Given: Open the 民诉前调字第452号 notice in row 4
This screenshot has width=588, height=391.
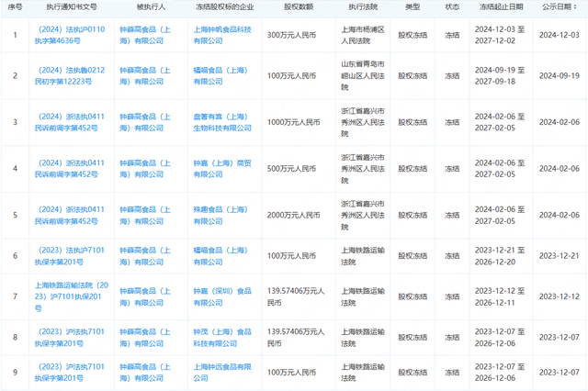Looking at the screenshot, I should click(70, 169).
